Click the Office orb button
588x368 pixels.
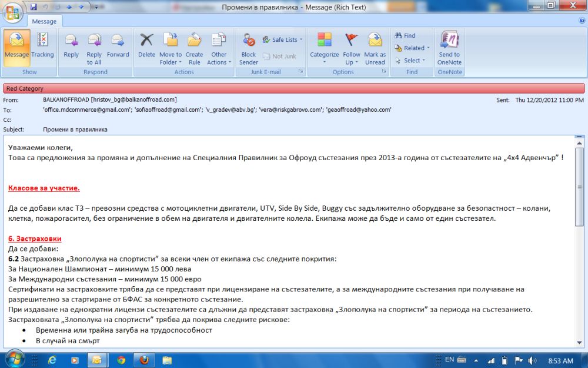point(13,13)
